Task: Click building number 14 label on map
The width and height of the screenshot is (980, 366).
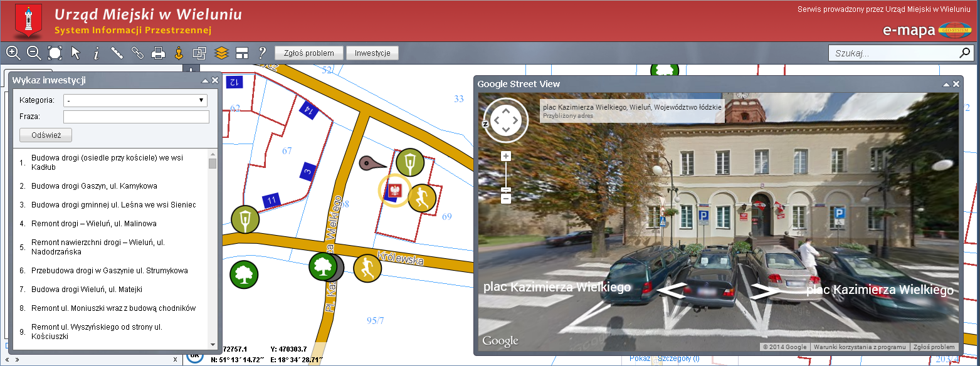Action: click(x=308, y=111)
